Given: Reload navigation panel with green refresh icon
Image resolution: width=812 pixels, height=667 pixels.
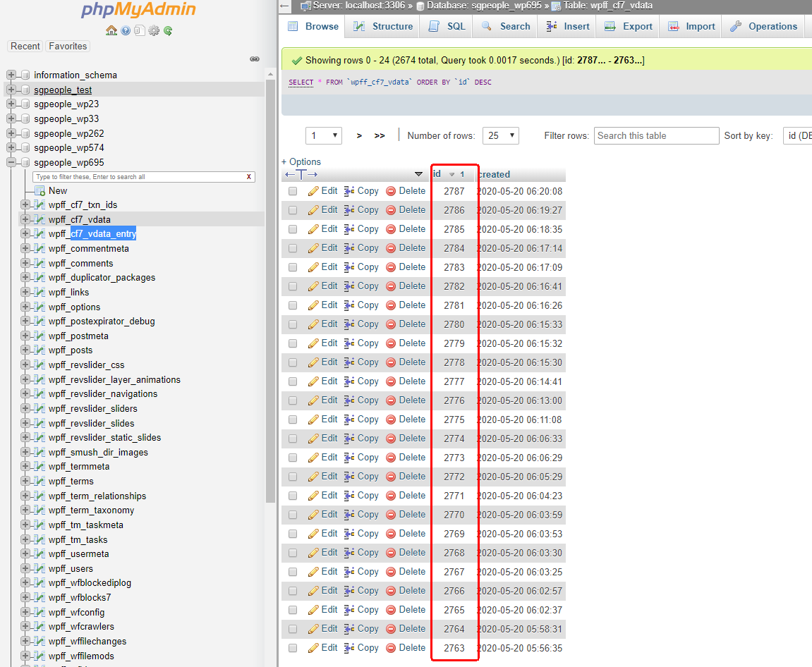Looking at the screenshot, I should (x=168, y=30).
